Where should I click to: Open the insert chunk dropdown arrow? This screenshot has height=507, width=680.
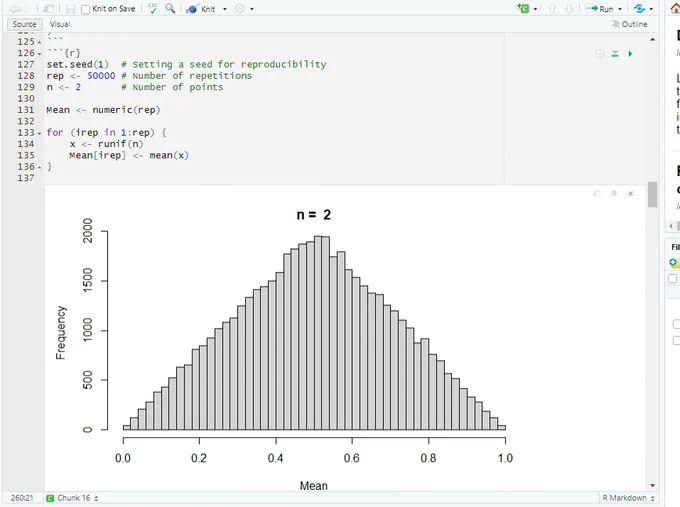coord(535,9)
